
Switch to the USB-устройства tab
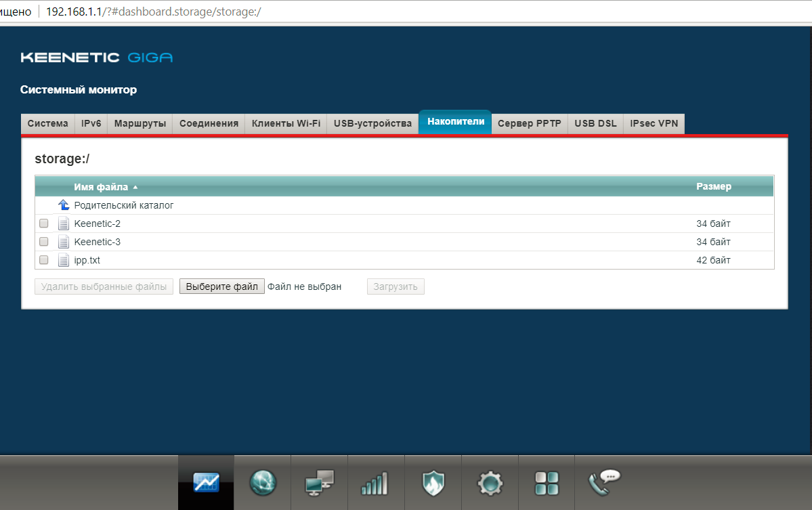372,124
